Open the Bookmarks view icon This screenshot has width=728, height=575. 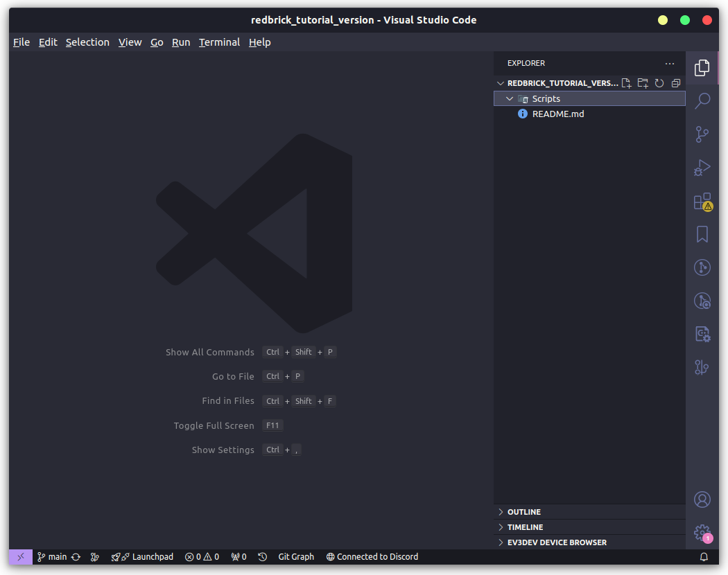pos(702,234)
